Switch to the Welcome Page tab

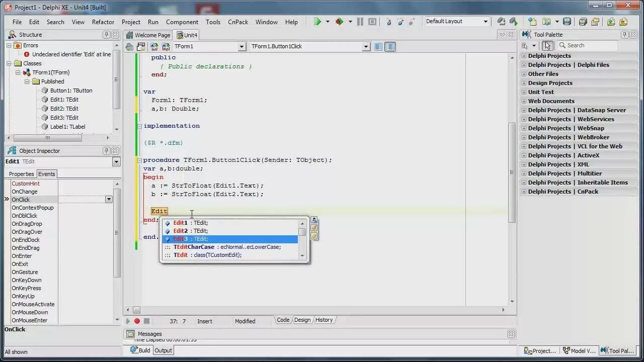click(148, 35)
